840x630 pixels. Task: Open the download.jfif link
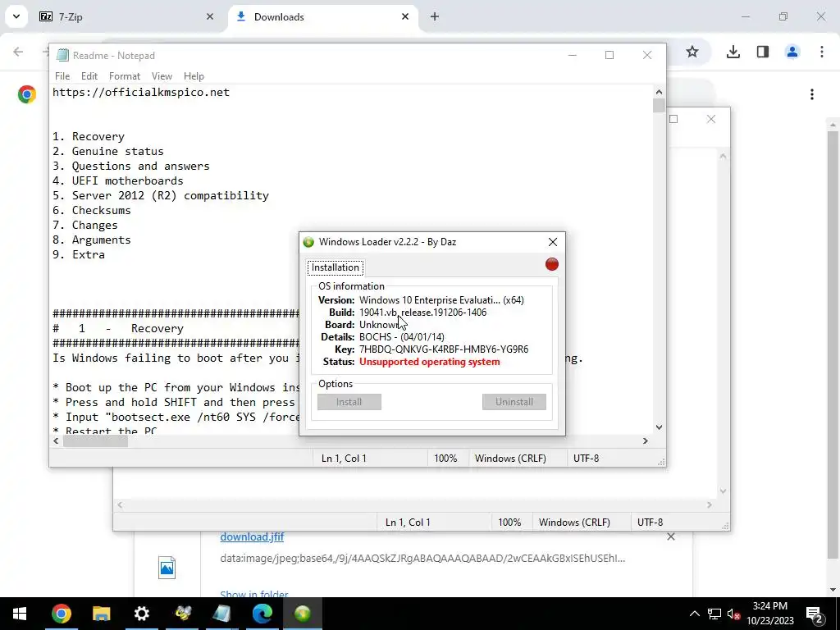[x=252, y=536]
